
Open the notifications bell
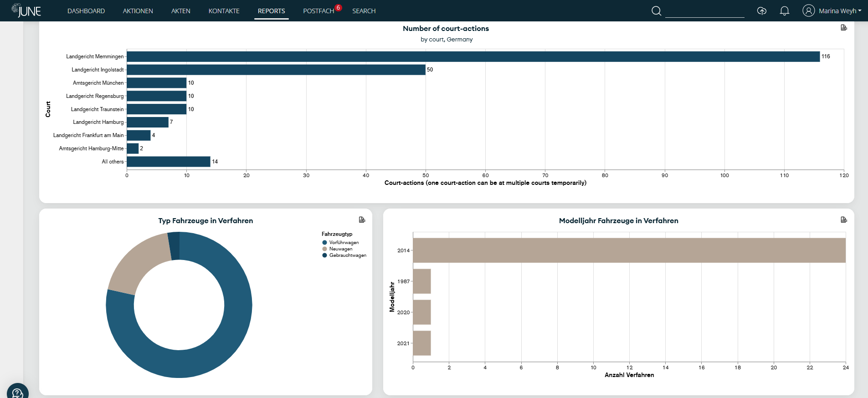pos(784,11)
